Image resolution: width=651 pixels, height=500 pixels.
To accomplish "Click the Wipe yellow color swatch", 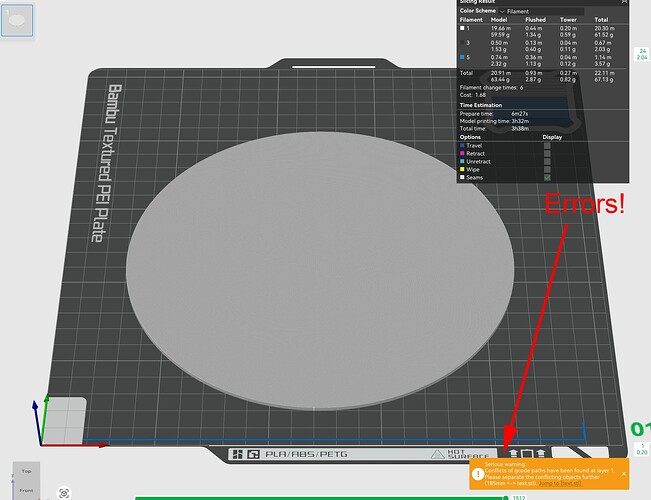I will pos(462,169).
